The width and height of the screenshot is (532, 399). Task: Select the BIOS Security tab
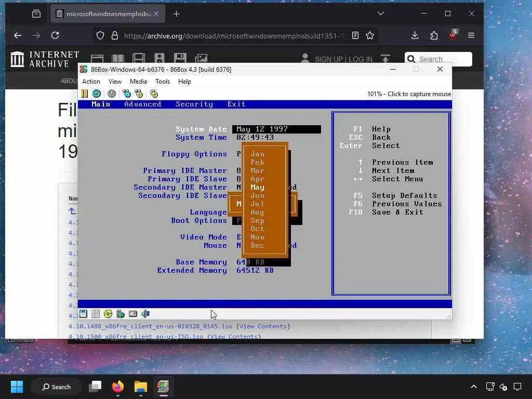(194, 104)
